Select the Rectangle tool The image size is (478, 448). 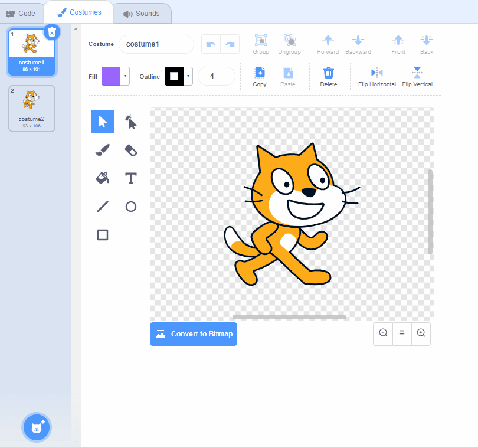103,235
